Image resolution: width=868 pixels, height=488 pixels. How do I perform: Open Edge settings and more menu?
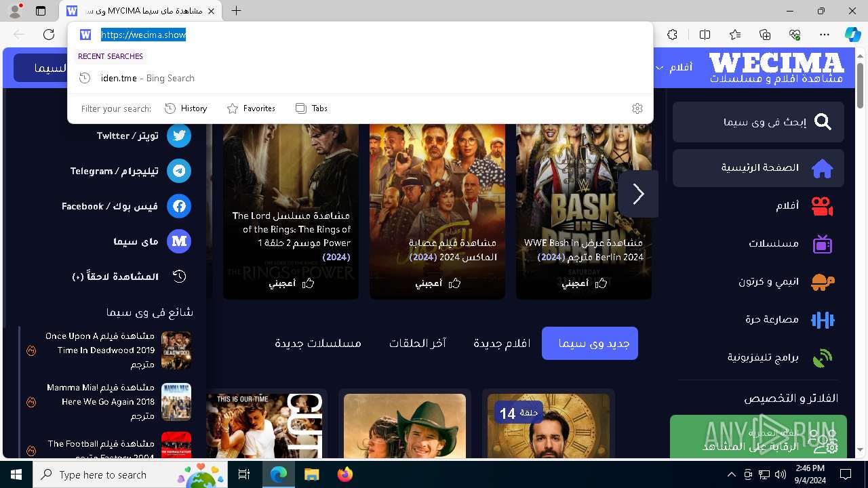[x=825, y=35]
